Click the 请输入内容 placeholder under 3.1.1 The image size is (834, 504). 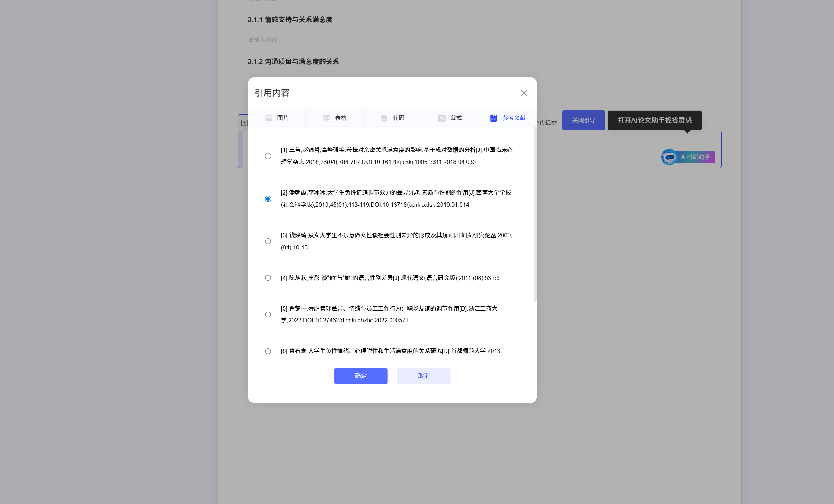tap(264, 40)
